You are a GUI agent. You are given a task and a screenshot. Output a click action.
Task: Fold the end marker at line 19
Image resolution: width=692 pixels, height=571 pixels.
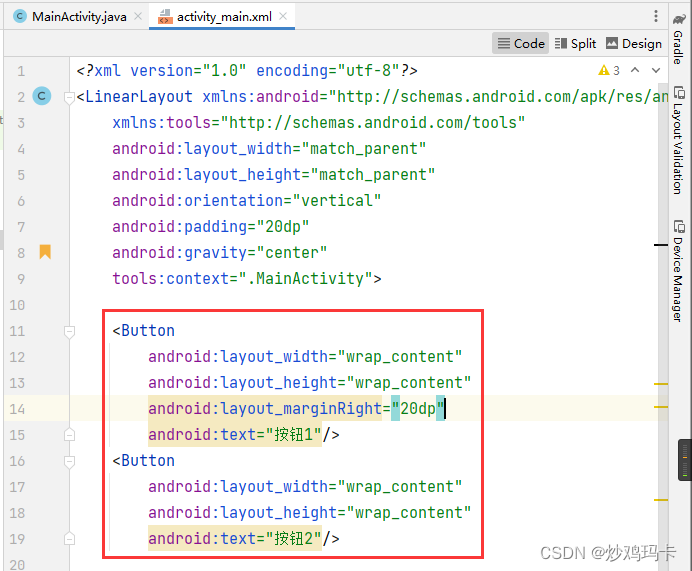point(69,539)
